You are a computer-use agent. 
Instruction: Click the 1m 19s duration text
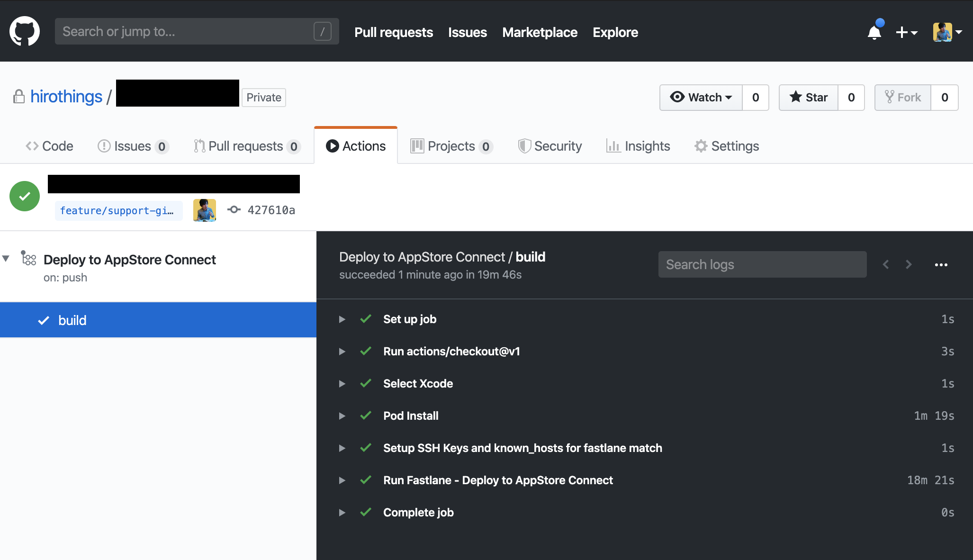[934, 416]
